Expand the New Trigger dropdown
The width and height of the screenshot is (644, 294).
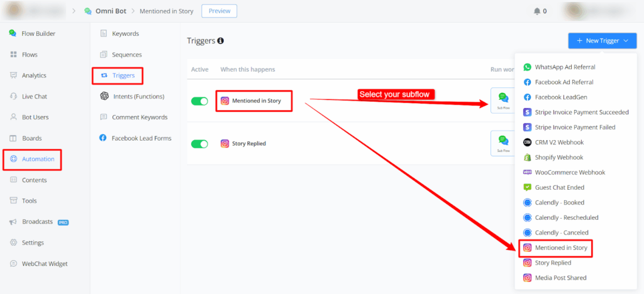click(602, 41)
